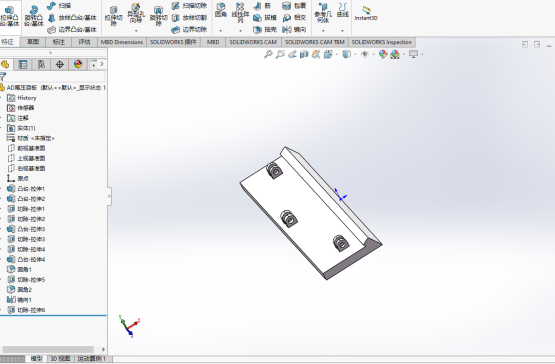Switch to SOLIDWORKS CAM TBM tab
Screen dimensions: 555x364
(x=315, y=42)
